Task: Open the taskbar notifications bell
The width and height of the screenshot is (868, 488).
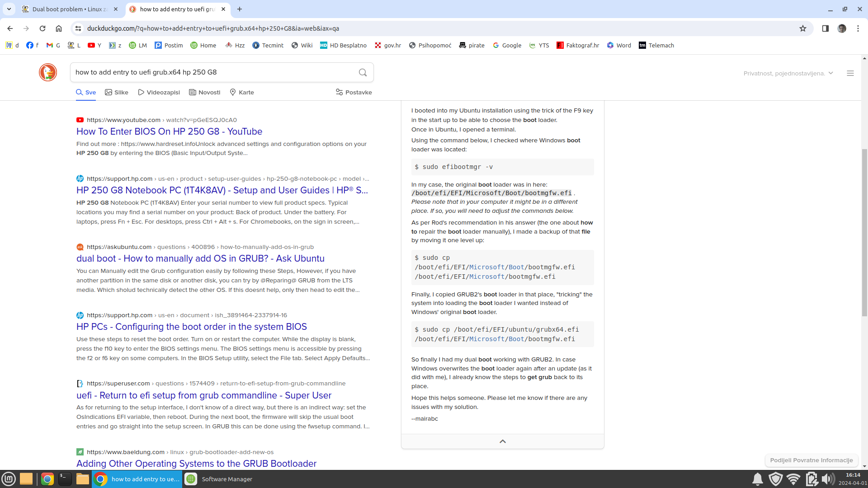Action: 758,479
